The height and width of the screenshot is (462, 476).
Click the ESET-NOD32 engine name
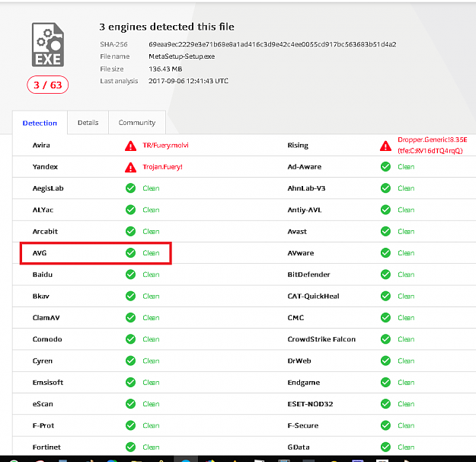(310, 404)
